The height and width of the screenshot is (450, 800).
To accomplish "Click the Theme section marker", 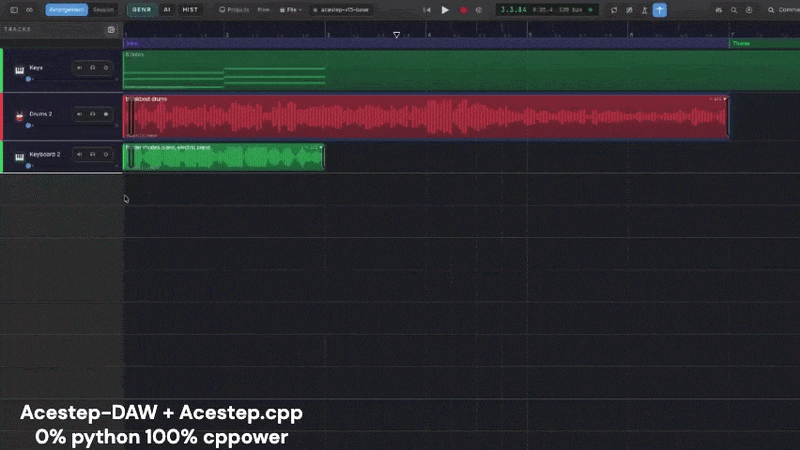I will (765, 43).
